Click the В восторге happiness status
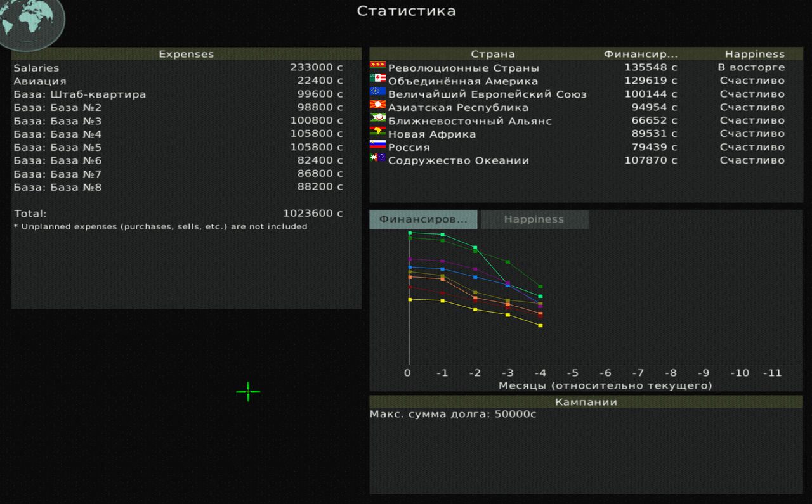This screenshot has width=812, height=504. pos(751,68)
